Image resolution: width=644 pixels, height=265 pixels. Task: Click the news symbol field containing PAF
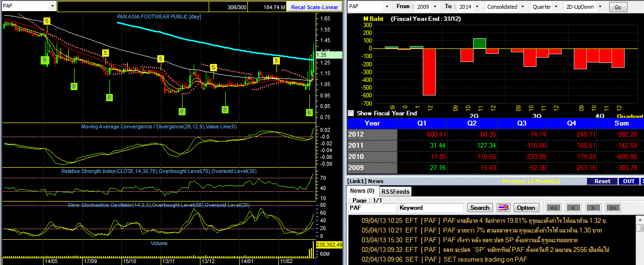[x=372, y=207]
